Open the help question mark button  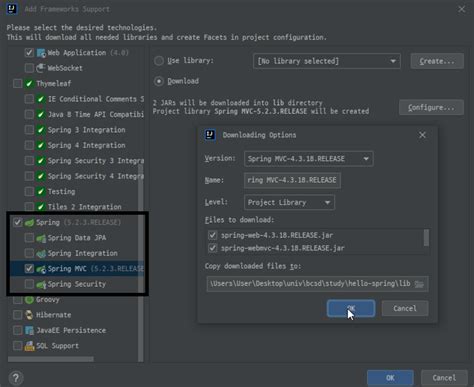16,378
